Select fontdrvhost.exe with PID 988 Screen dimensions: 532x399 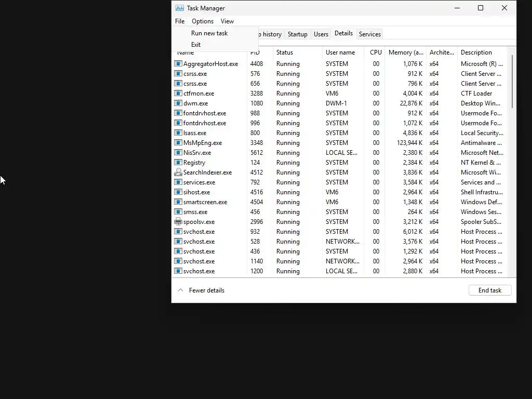pos(205,113)
